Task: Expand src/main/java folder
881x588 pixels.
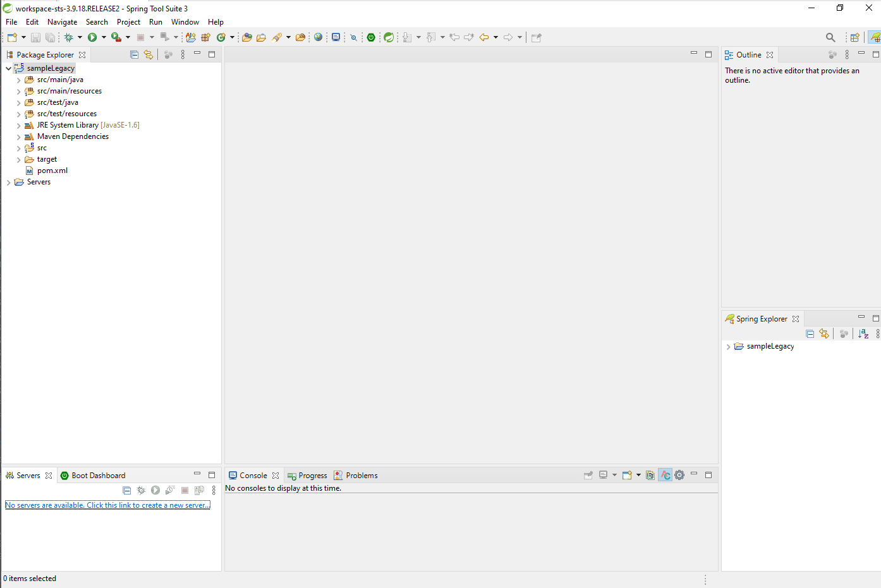Action: coord(18,80)
